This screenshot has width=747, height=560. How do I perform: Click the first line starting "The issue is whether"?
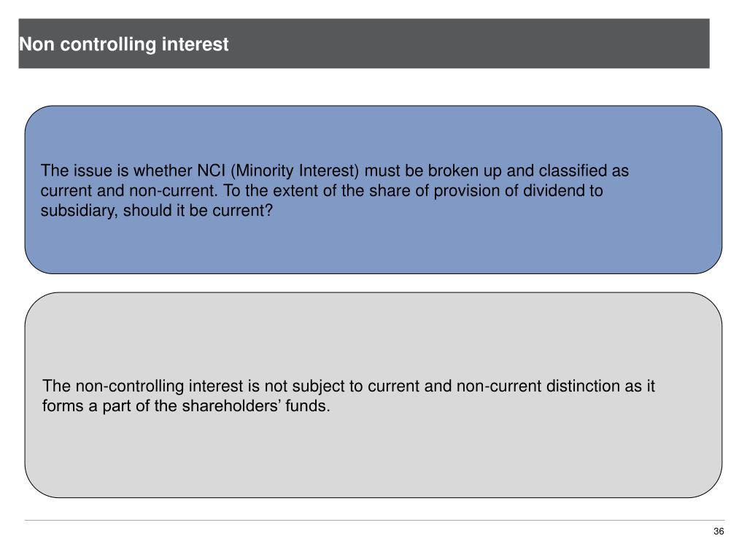pos(334,171)
